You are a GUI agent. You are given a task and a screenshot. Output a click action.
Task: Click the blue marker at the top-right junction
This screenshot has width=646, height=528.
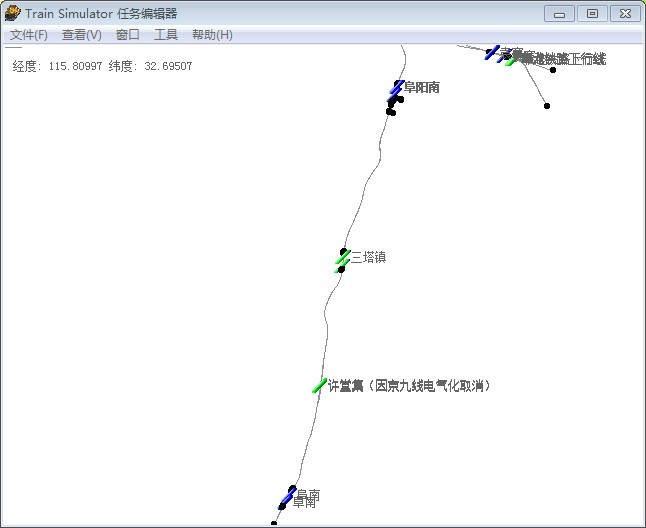(493, 52)
